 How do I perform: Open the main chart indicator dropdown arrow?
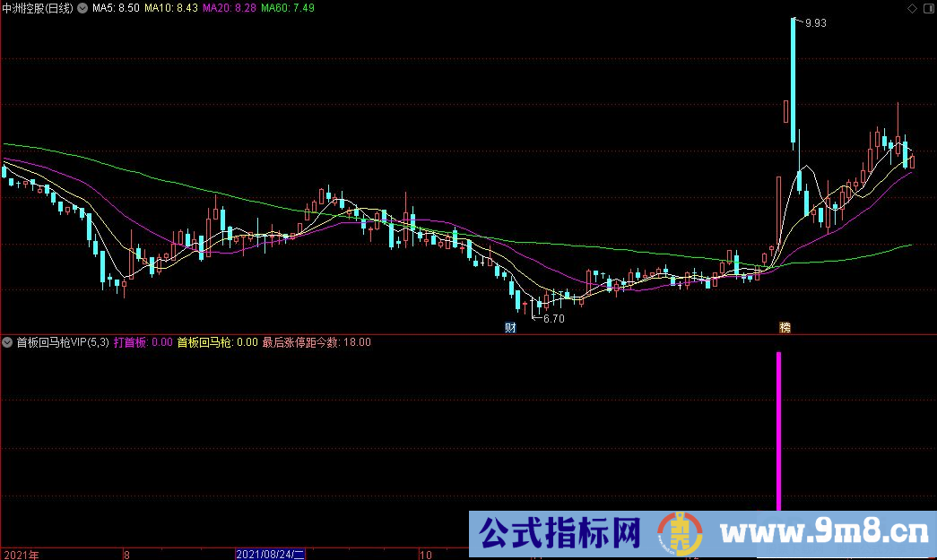pyautogui.click(x=82, y=8)
